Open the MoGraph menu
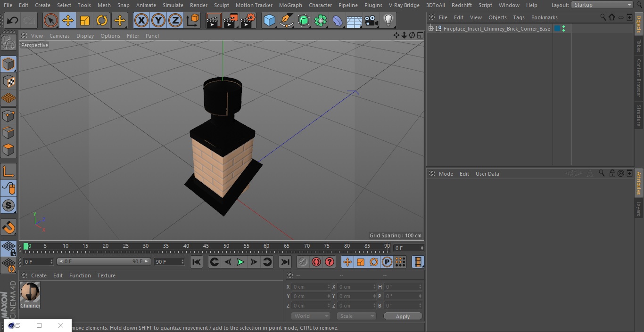The height and width of the screenshot is (332, 644). pos(290,5)
